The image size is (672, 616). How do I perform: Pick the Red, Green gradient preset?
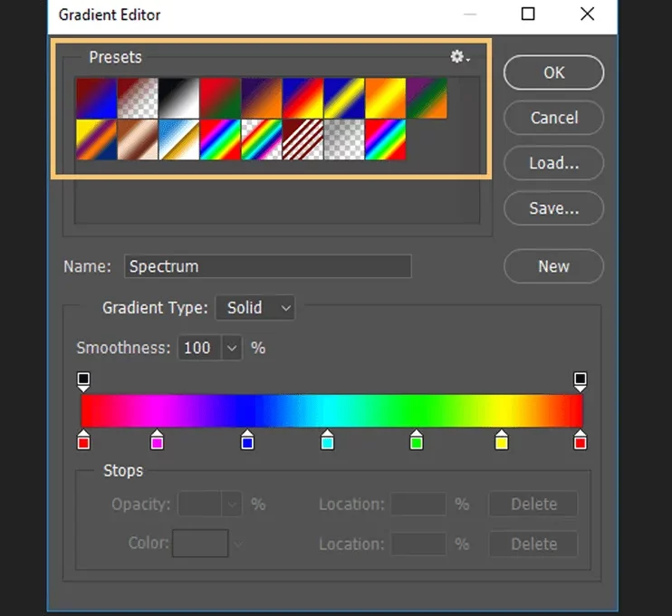(220, 98)
